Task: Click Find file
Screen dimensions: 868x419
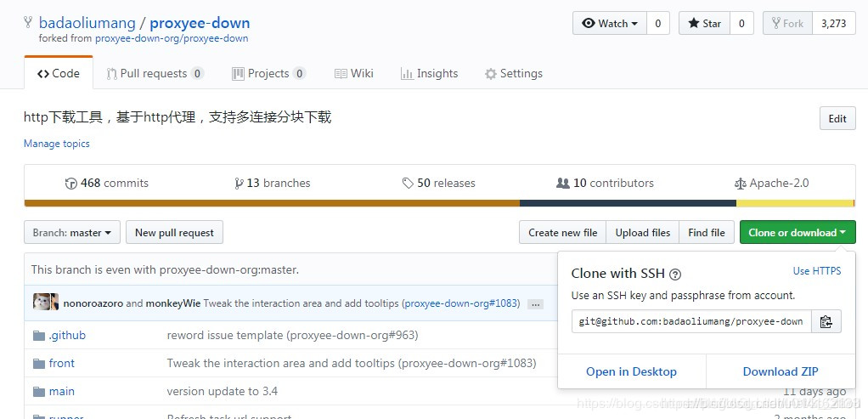Action: click(x=707, y=233)
